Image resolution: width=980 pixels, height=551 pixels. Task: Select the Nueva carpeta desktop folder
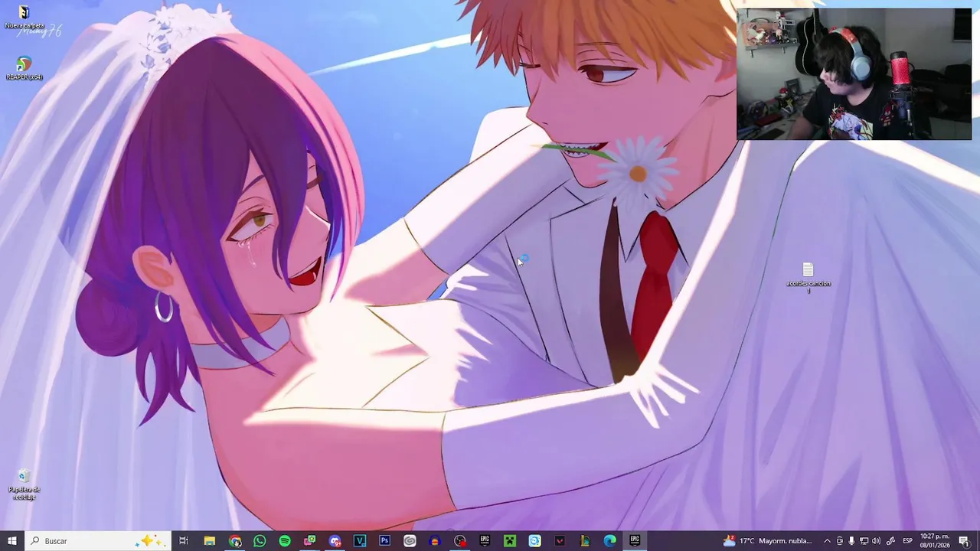(x=24, y=18)
